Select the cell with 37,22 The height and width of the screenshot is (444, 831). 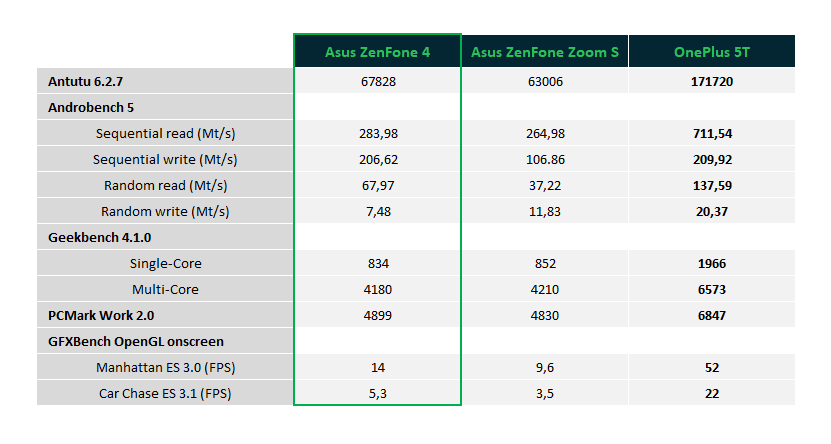coord(545,185)
